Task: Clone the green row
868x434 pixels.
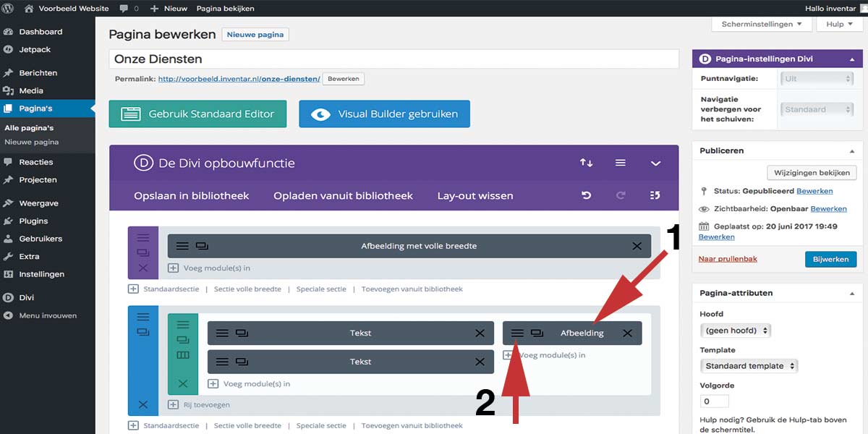Action: 182,340
